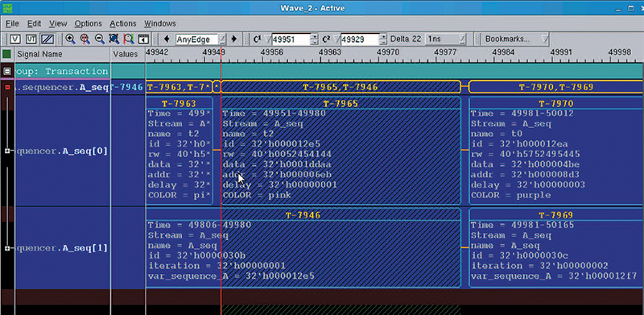The image size is (644, 315).
Task: Open the 1ns time unit dropdown
Action: pyautogui.click(x=462, y=39)
